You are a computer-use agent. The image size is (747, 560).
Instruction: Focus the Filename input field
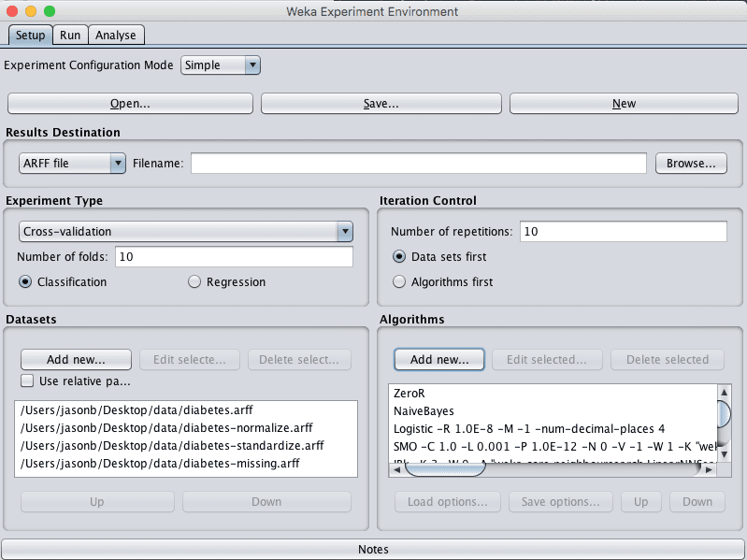pyautogui.click(x=419, y=164)
